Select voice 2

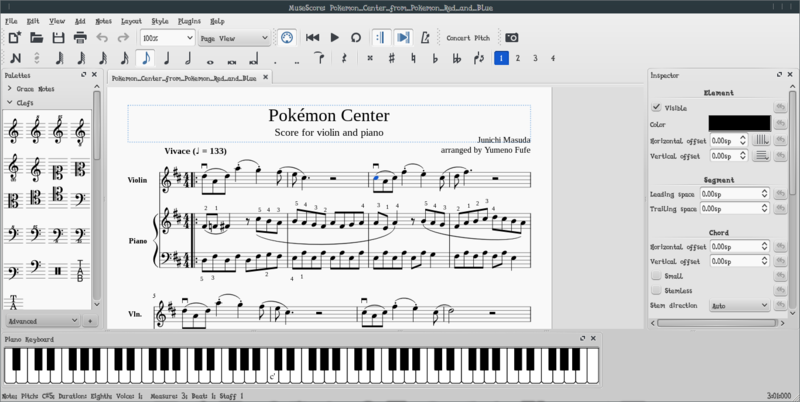[518, 58]
